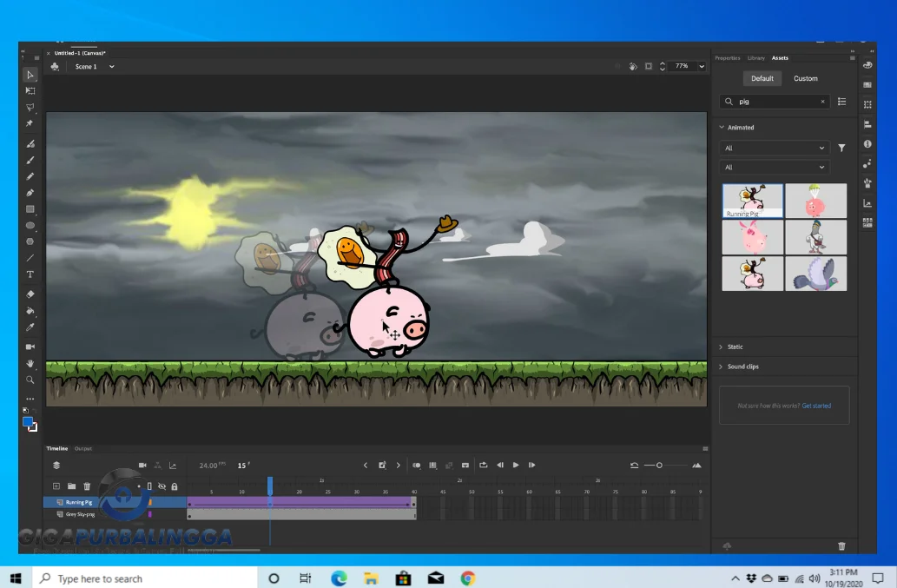Select the Asset Warp pin tool
This screenshot has width=897, height=588.
(30, 123)
